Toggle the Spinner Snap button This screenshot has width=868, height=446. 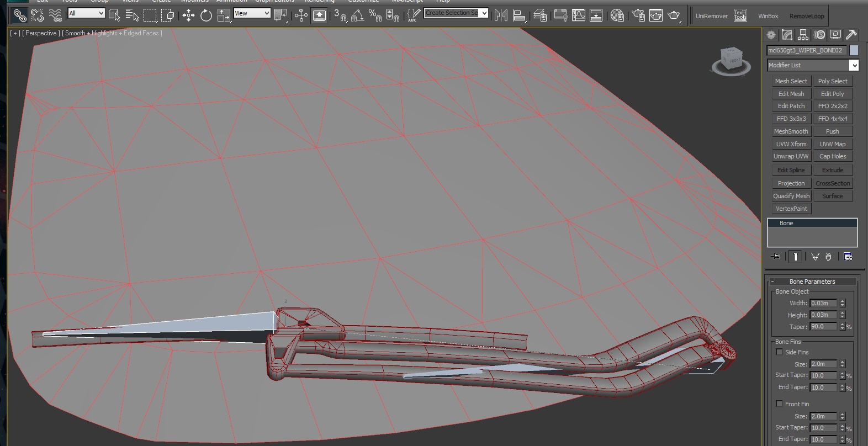[393, 15]
